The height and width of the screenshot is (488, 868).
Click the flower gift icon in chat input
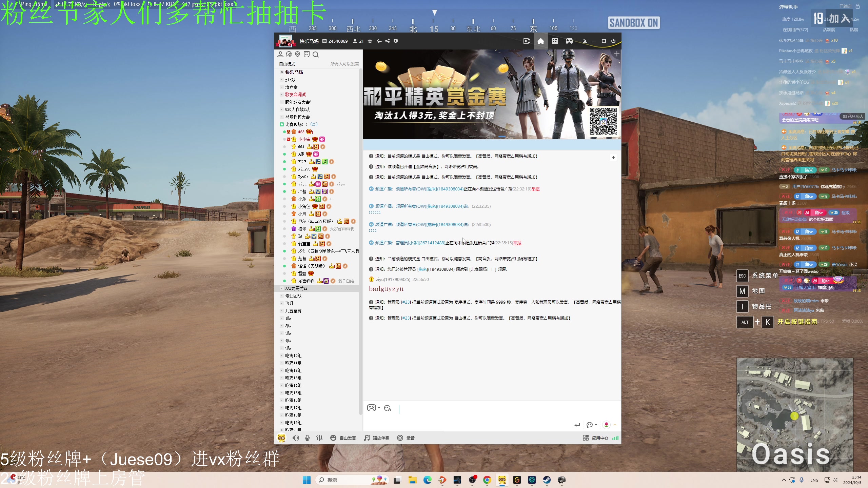tap(606, 424)
